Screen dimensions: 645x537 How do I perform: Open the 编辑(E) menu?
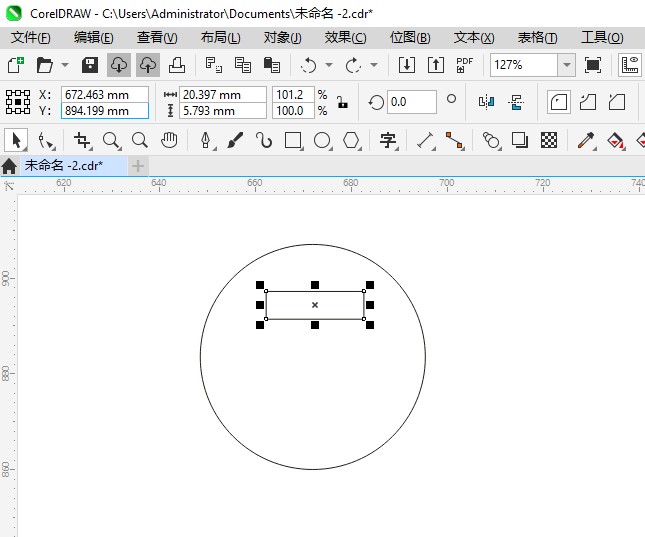tap(94, 38)
